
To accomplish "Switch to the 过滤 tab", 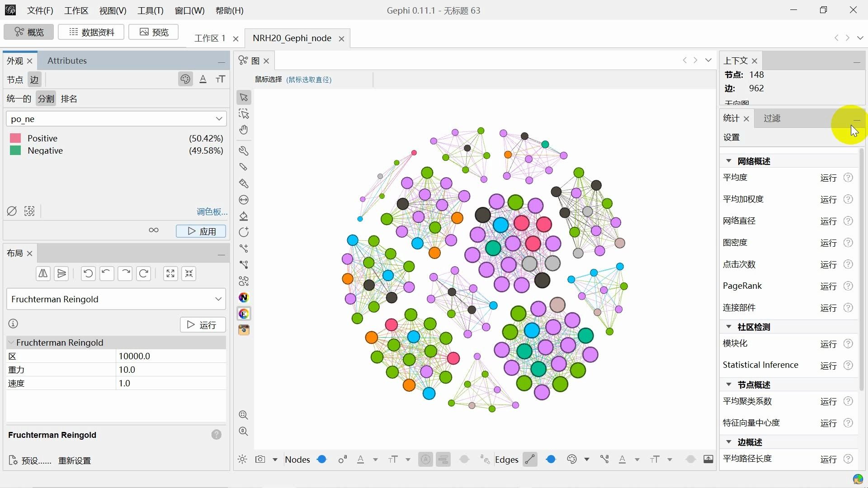I will pyautogui.click(x=772, y=118).
